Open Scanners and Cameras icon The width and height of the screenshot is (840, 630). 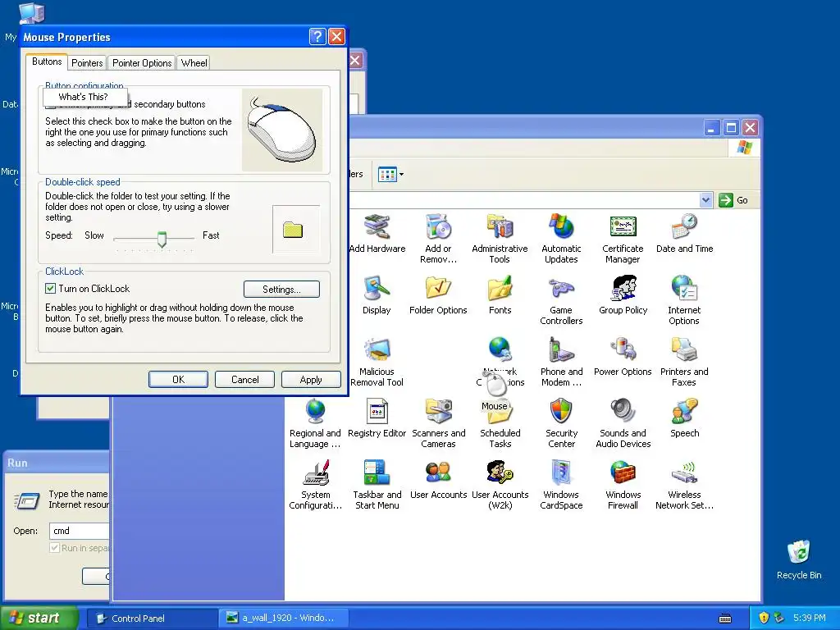tap(438, 423)
